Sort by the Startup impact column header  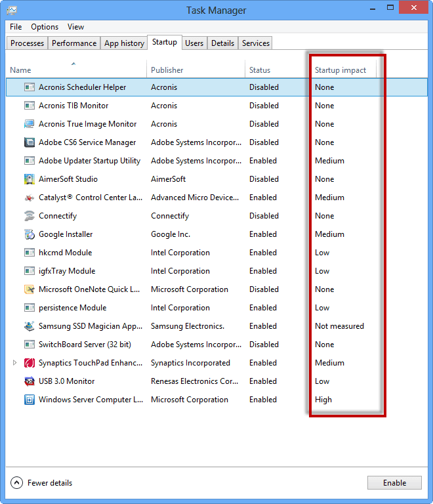pos(343,69)
